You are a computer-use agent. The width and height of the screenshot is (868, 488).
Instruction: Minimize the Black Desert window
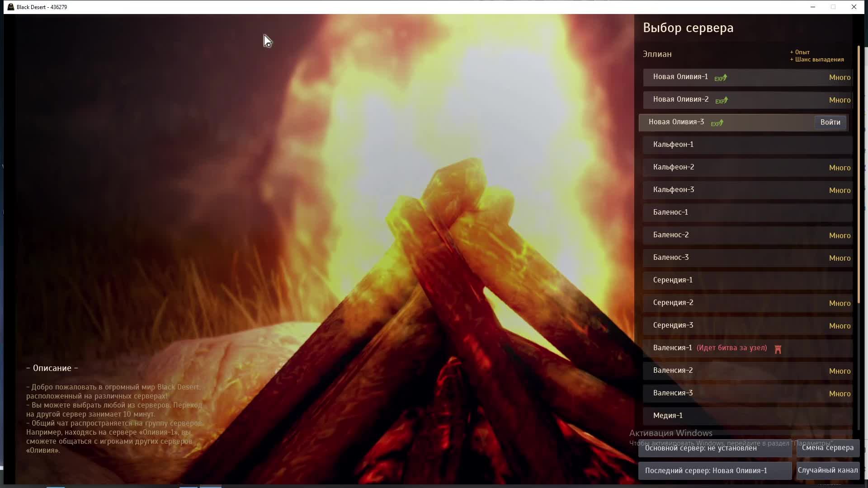(x=813, y=7)
